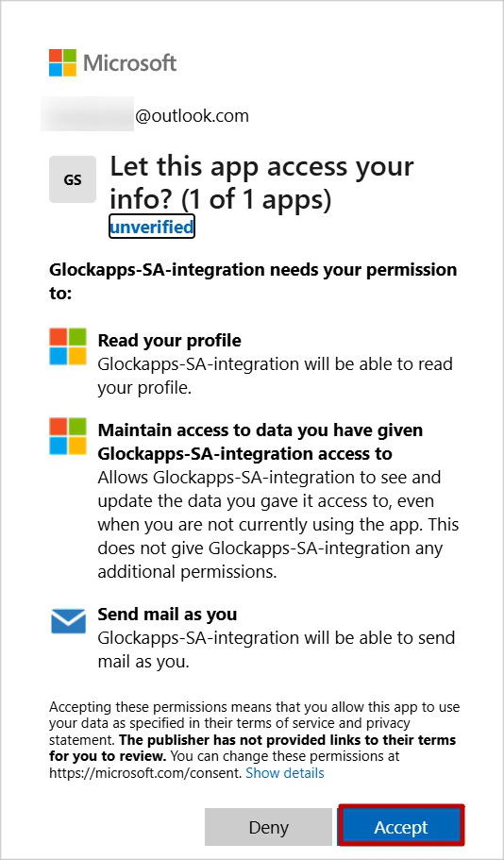Click the microsoft.com/consent URL text

point(145,773)
